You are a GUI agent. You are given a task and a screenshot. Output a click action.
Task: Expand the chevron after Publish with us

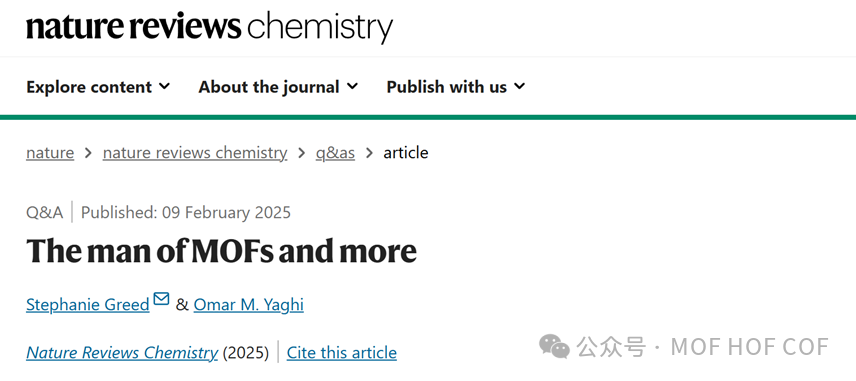pyautogui.click(x=519, y=86)
